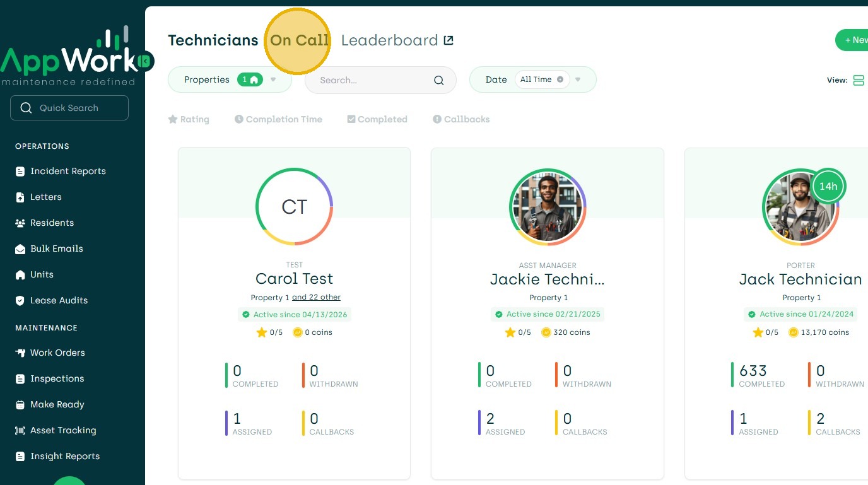Open the Make Ready calendar icon

click(x=20, y=405)
